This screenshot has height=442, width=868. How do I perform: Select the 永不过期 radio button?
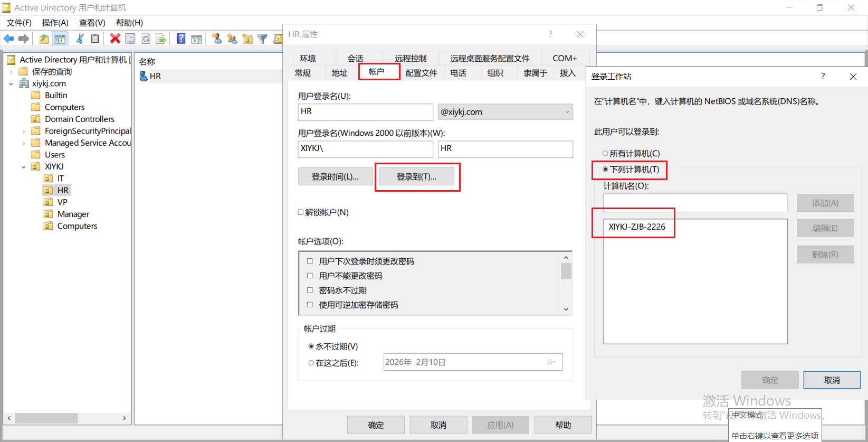[311, 346]
